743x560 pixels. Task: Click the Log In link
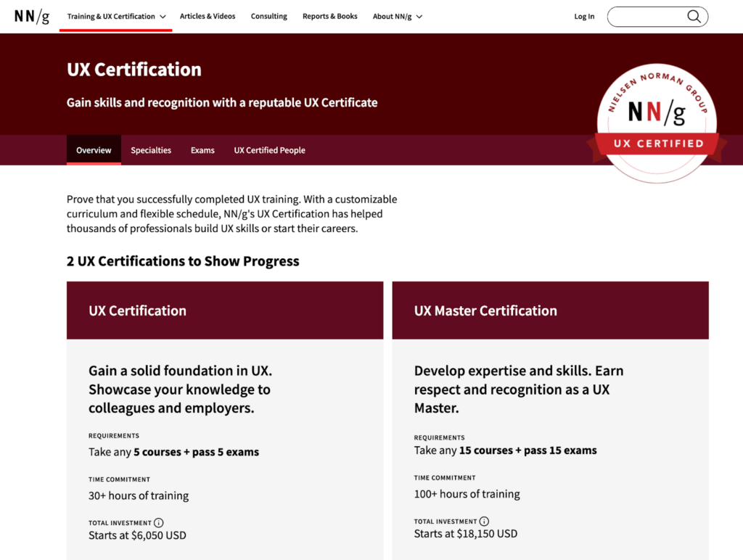[x=584, y=17]
